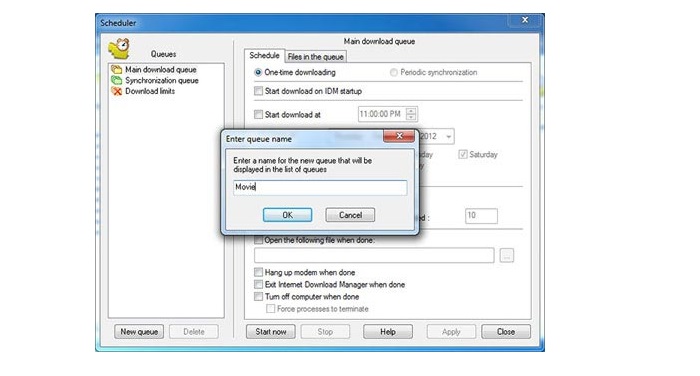Click the Stop button
The image size is (700, 376).
[x=325, y=332]
